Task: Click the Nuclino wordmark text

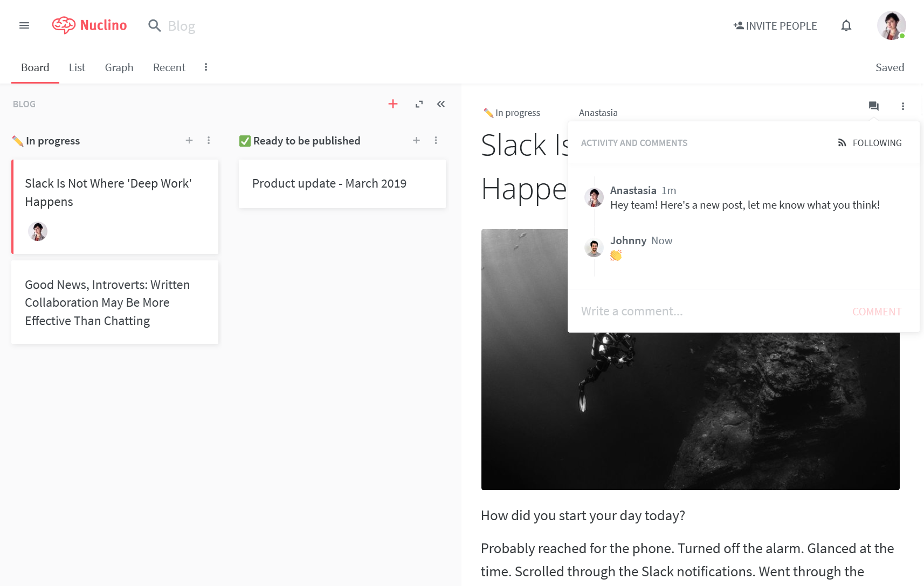Action: pos(104,25)
